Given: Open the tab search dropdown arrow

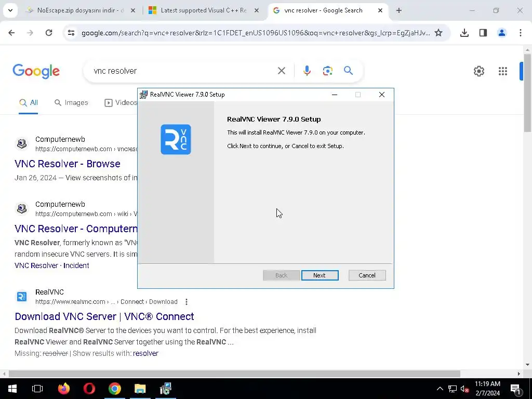Looking at the screenshot, I should tap(10, 10).
